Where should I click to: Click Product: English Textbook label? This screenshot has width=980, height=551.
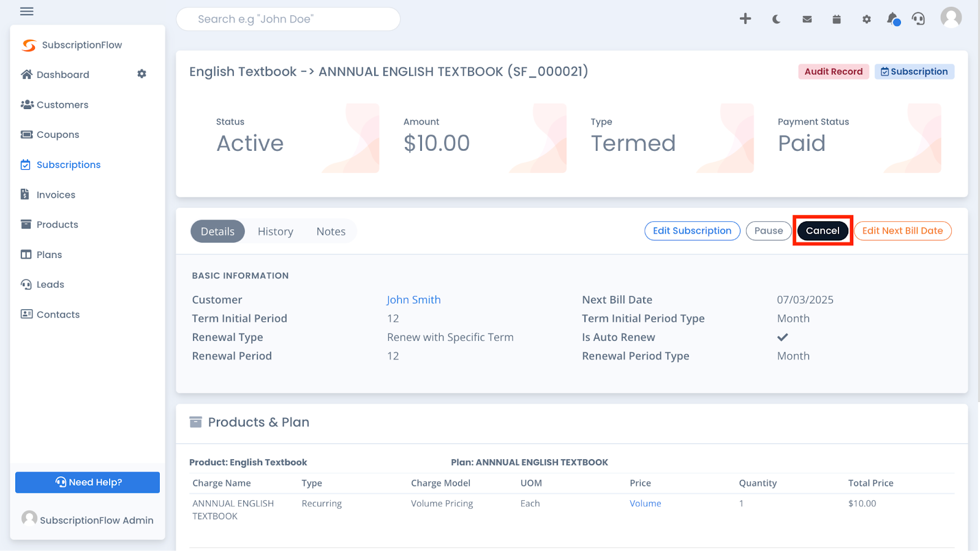pos(248,462)
